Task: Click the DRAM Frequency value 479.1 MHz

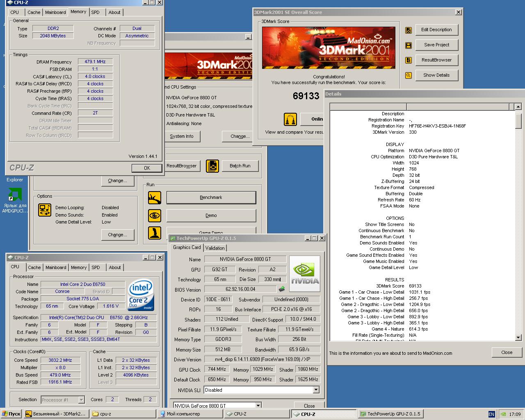Action: coord(95,62)
